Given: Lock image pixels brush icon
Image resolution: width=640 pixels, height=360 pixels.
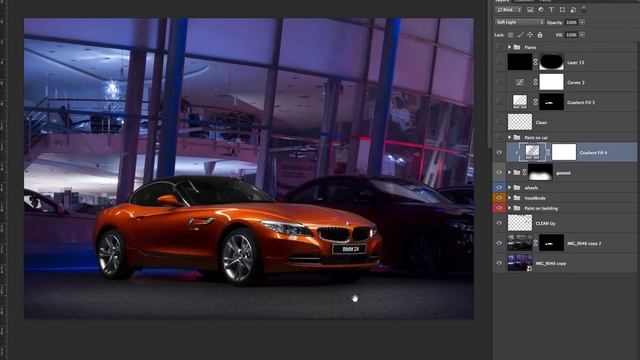Looking at the screenshot, I should [x=520, y=35].
